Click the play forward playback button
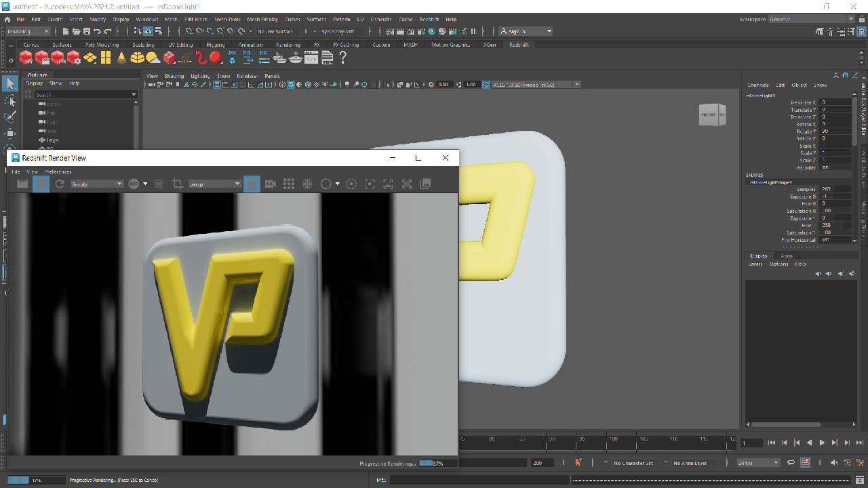 822,443
